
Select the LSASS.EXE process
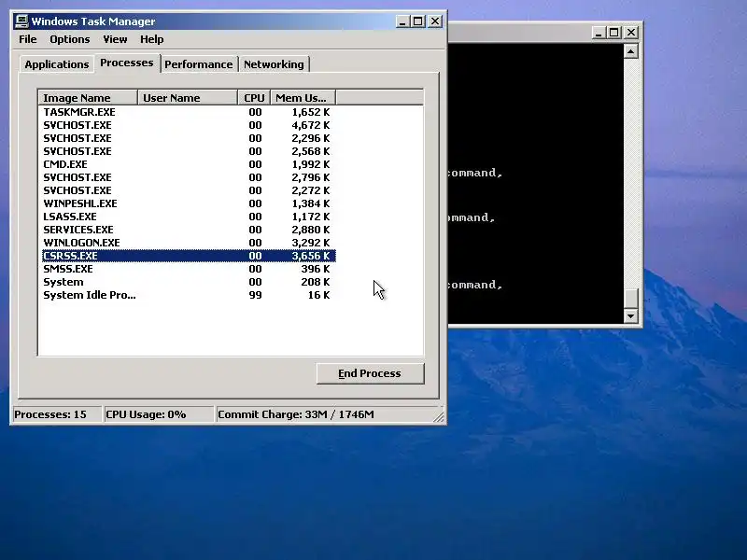pos(189,217)
